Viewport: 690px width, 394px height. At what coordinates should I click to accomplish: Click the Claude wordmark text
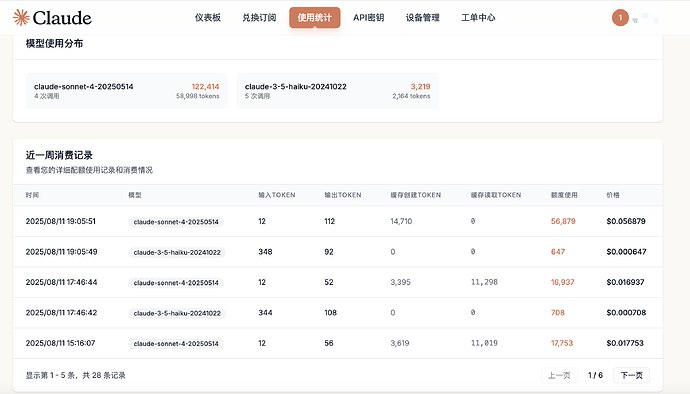click(62, 18)
